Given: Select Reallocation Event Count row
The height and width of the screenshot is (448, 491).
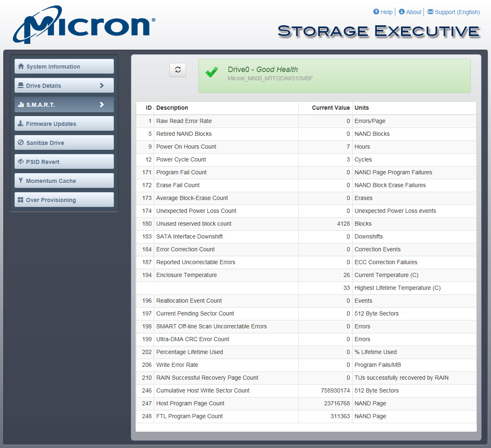Looking at the screenshot, I should [x=306, y=301].
